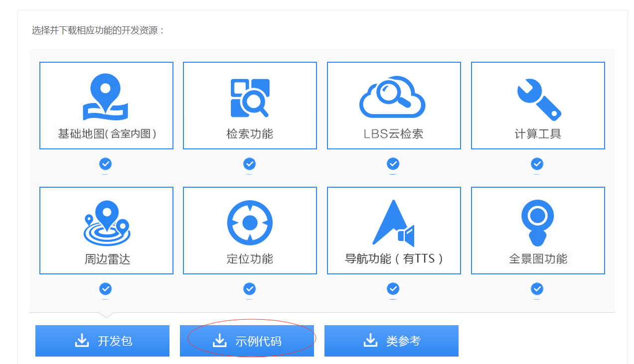The image size is (634, 364).
Task: Click the 全景图功能 panorama icon
Action: pos(538,223)
